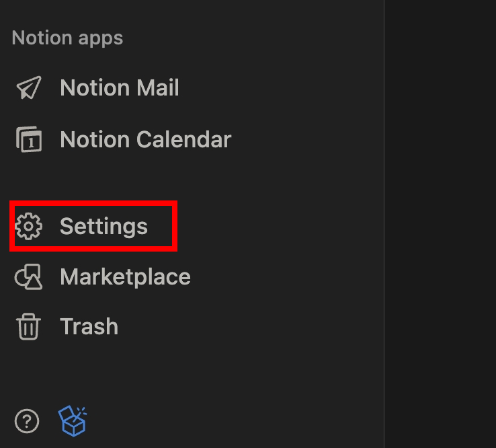The width and height of the screenshot is (496, 448).
Task: Click the Settings gear icon
Action: (x=28, y=227)
